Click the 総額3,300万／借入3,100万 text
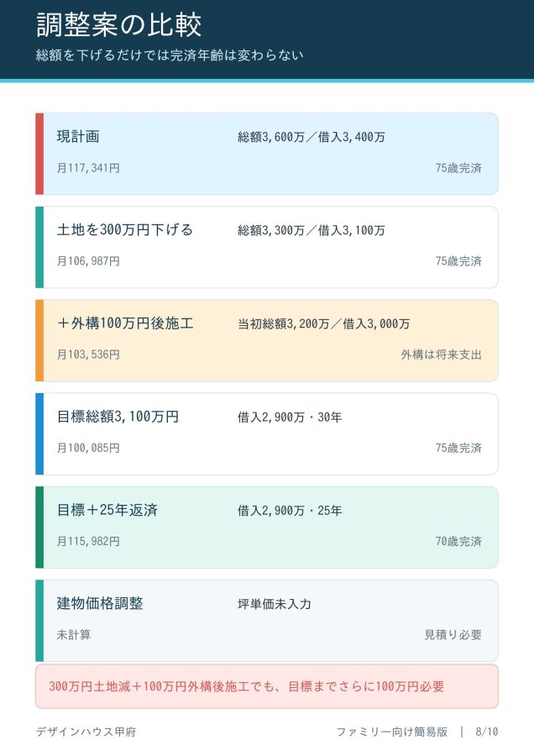The image size is (534, 756). (311, 230)
